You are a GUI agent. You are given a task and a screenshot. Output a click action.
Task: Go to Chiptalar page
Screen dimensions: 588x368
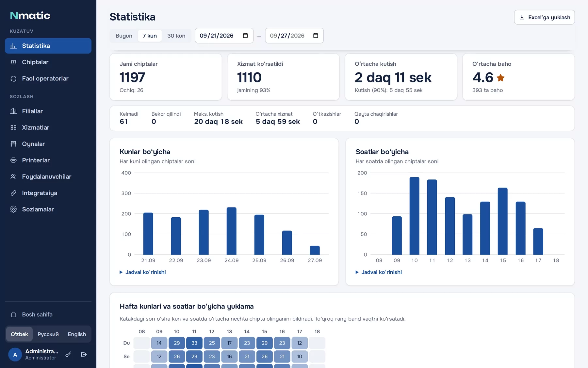[x=48, y=62]
